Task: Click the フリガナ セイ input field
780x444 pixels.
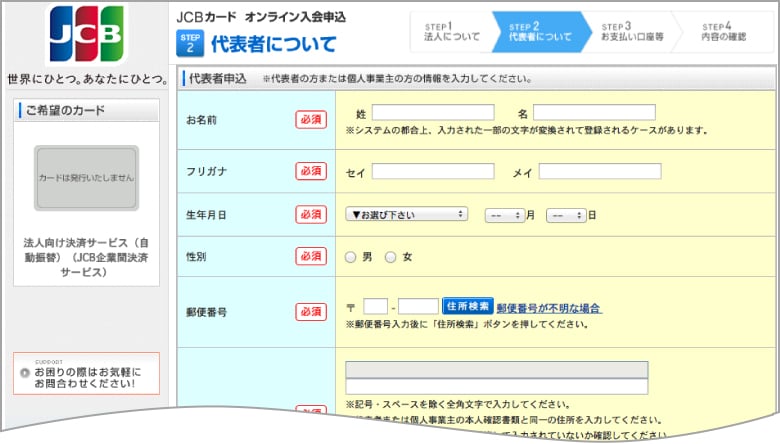Action: (x=433, y=171)
